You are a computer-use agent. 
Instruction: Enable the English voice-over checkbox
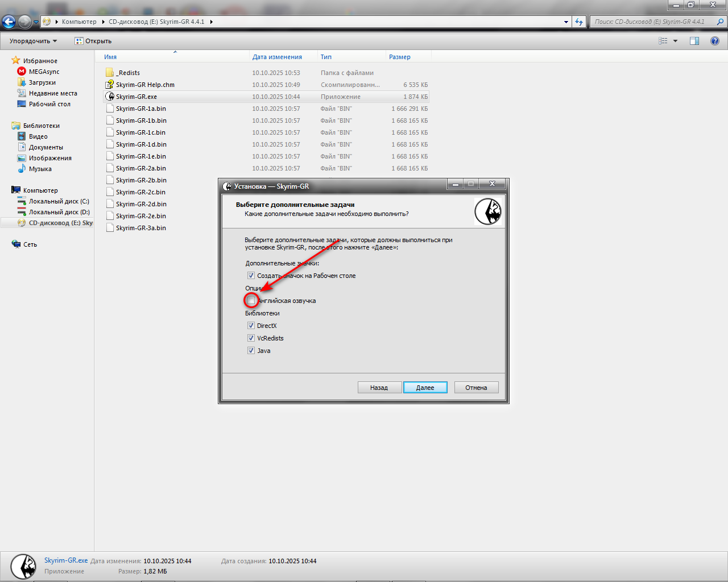tap(251, 301)
